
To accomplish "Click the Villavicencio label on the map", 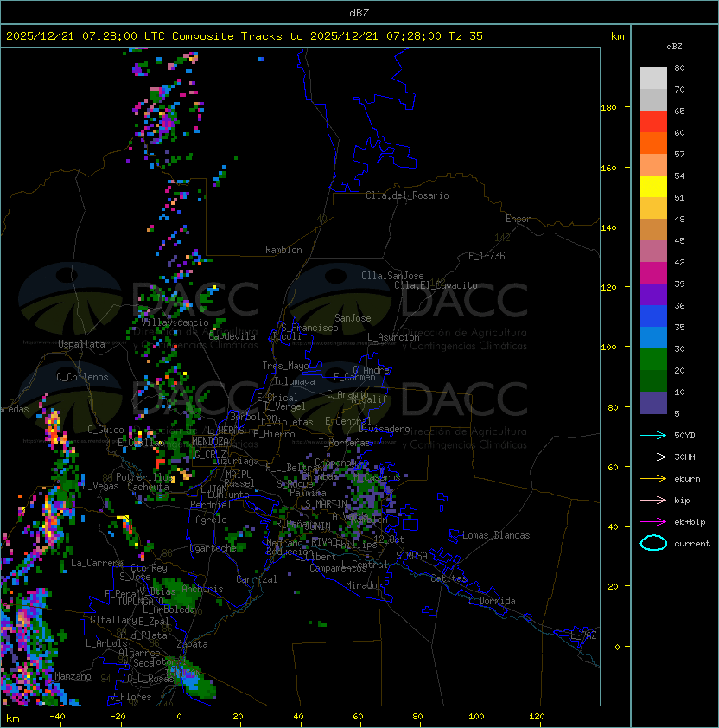I will point(175,322).
